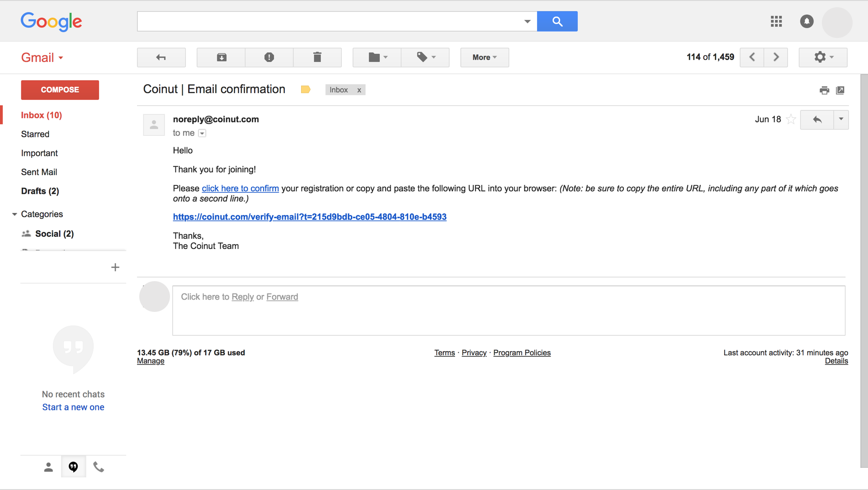Report spam using the exclamation icon

pos(269,57)
